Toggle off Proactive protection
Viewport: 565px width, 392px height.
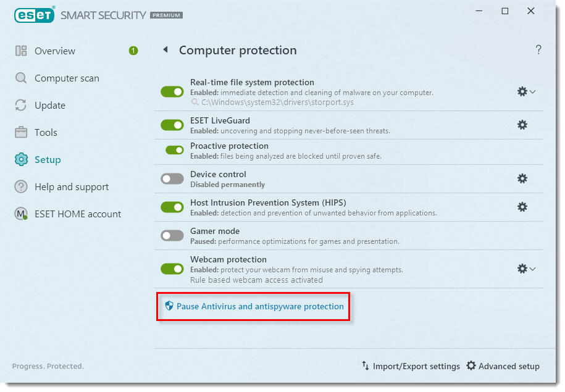[x=175, y=150]
